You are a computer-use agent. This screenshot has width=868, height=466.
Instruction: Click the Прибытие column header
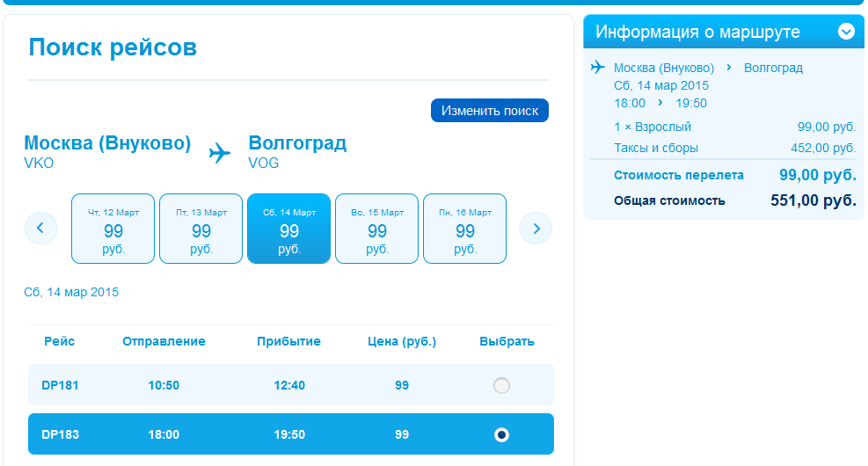(x=288, y=341)
